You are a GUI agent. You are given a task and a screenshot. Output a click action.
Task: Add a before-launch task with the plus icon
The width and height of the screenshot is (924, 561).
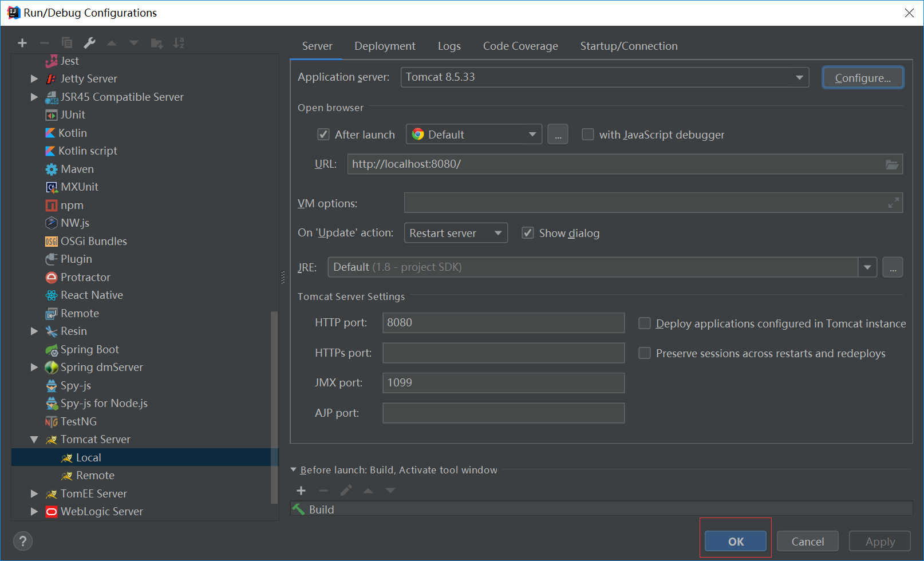tap(301, 491)
